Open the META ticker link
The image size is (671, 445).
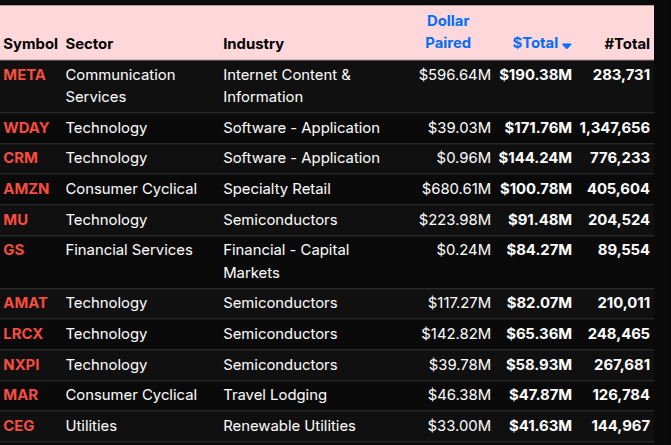coord(25,75)
